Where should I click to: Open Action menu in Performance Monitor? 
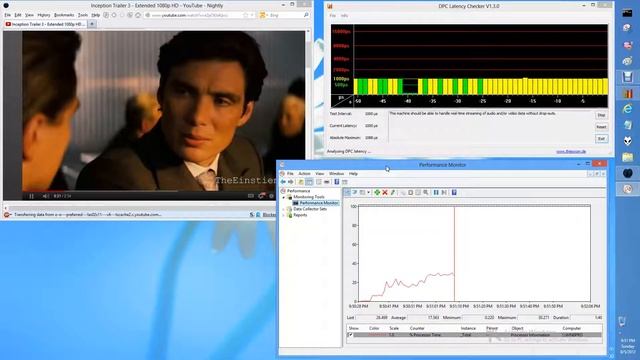click(304, 174)
